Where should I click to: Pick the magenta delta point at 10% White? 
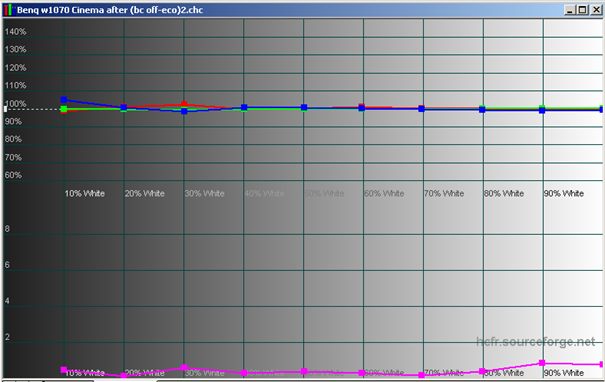[64, 370]
